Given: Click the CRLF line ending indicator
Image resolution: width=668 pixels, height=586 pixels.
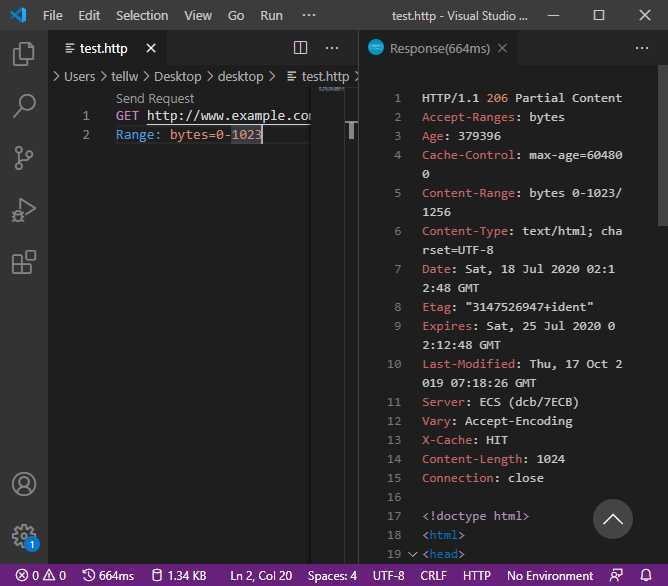Looking at the screenshot, I should pos(432,575).
